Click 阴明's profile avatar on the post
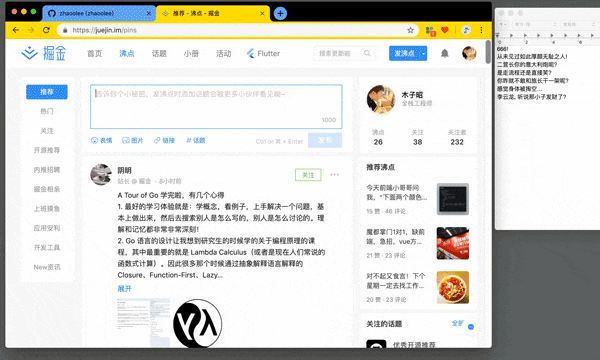Image resolution: width=600 pixels, height=360 pixels. (x=101, y=174)
